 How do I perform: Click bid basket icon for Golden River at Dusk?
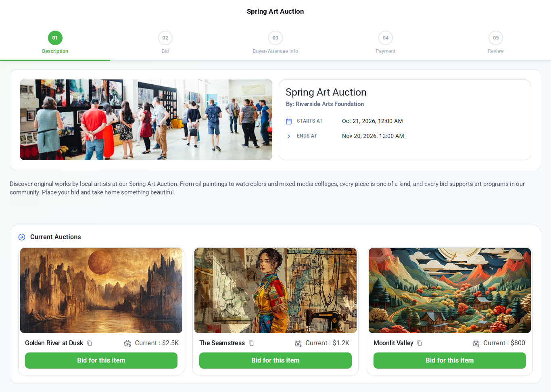tap(127, 343)
